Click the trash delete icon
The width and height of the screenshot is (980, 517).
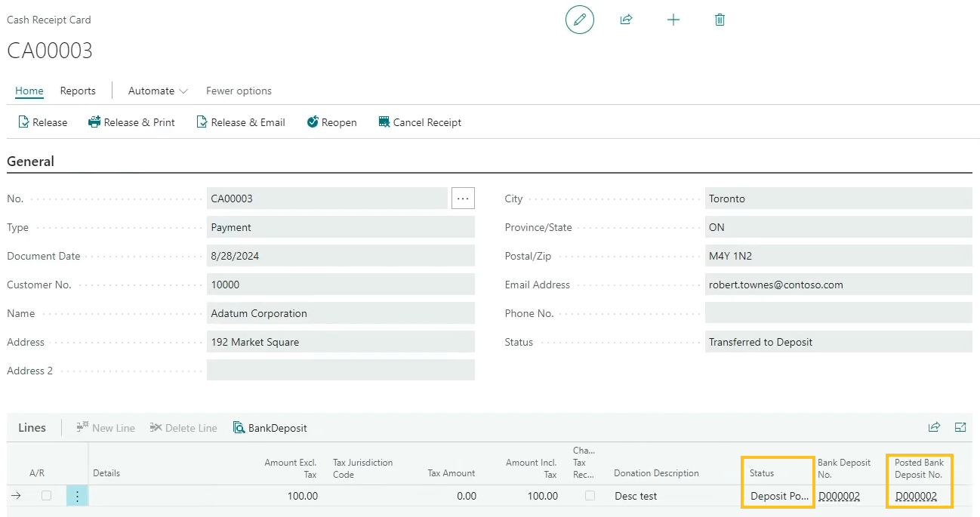tap(720, 20)
